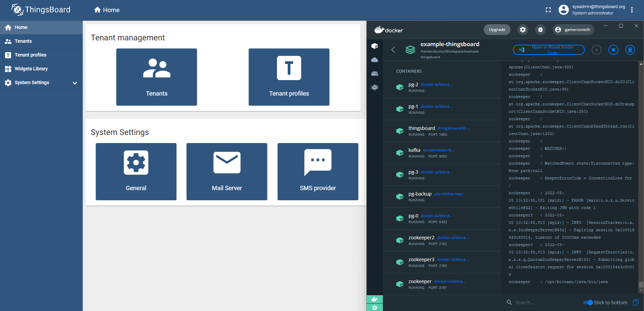644x311 pixels.
Task: Select System Settings in the sidebar
Action: tap(41, 82)
